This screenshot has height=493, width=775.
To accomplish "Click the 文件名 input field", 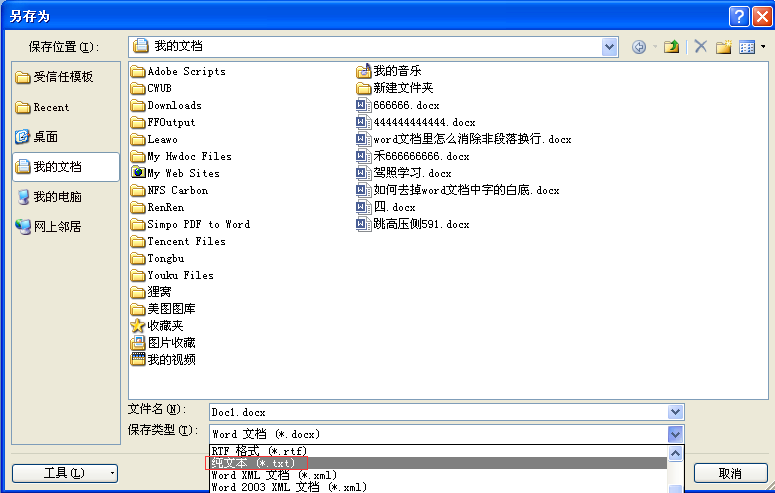I will coord(438,412).
